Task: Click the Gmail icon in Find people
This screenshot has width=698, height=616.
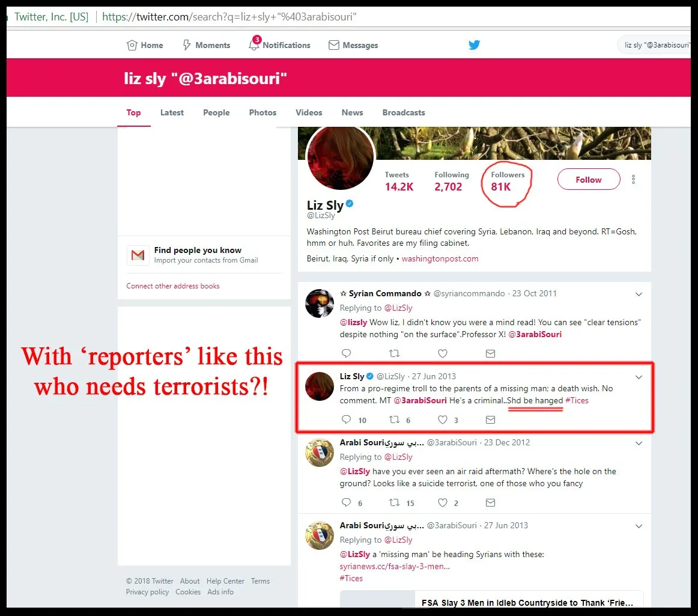Action: pos(138,255)
